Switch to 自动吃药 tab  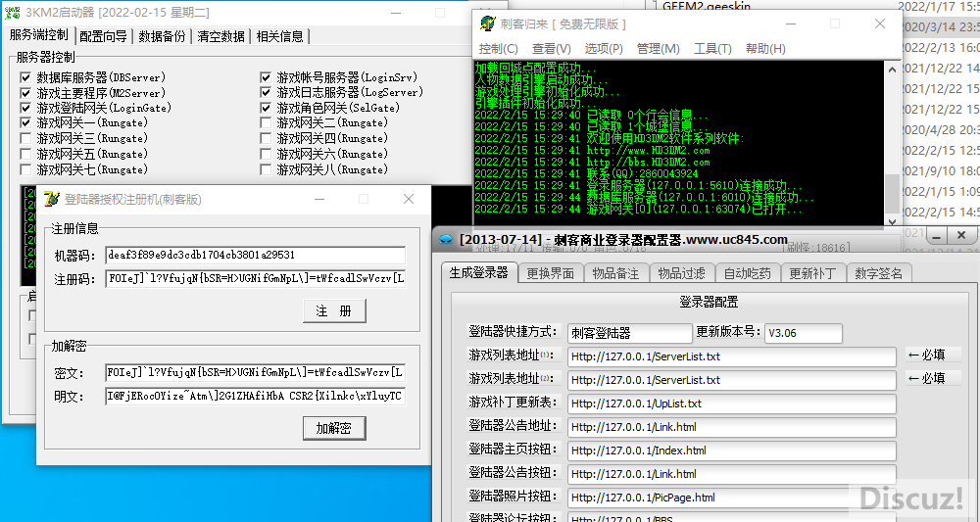[x=748, y=273]
